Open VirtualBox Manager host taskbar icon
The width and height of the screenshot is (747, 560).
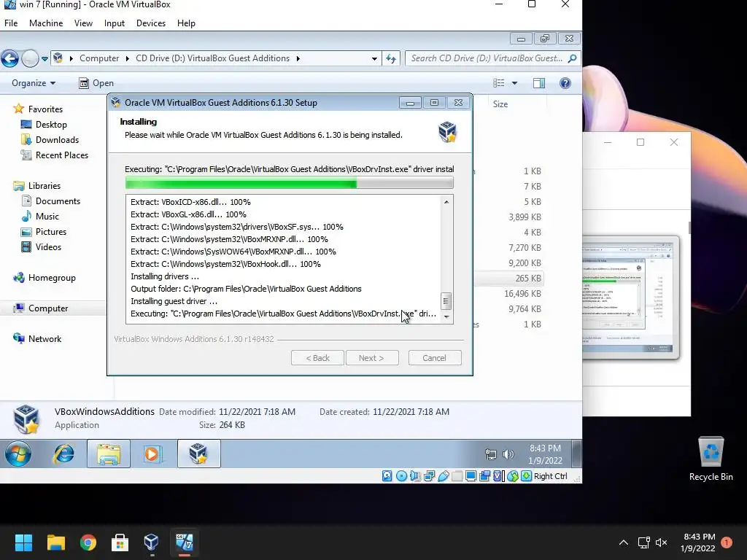(152, 542)
